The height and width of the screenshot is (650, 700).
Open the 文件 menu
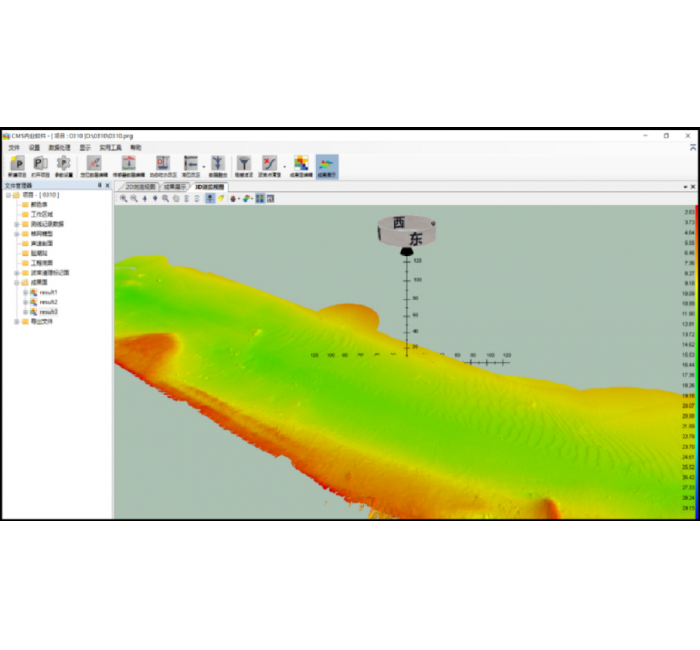click(14, 147)
